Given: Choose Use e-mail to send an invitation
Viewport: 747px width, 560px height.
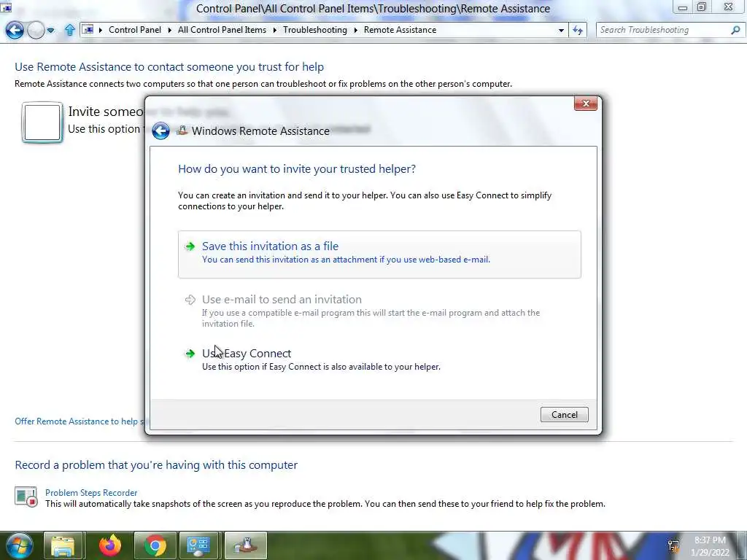Looking at the screenshot, I should 379,311.
